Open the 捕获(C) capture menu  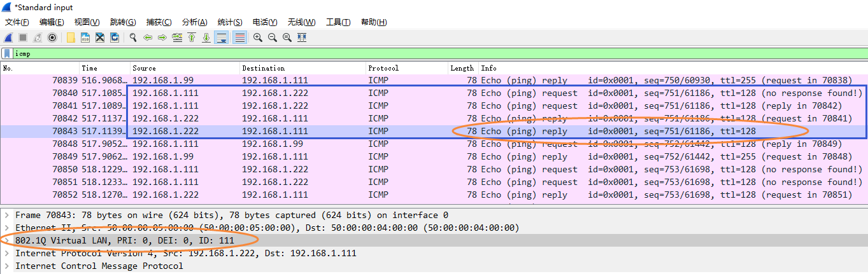[x=159, y=22]
